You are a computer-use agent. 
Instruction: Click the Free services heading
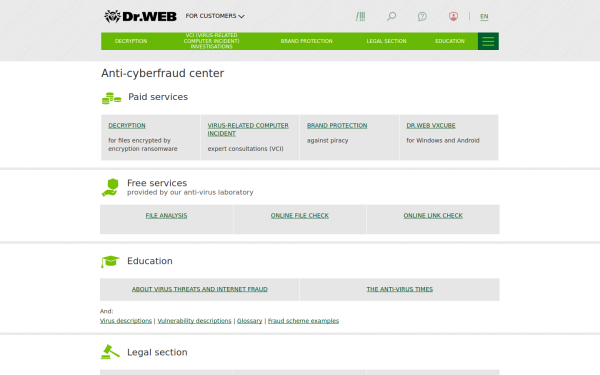tap(157, 183)
